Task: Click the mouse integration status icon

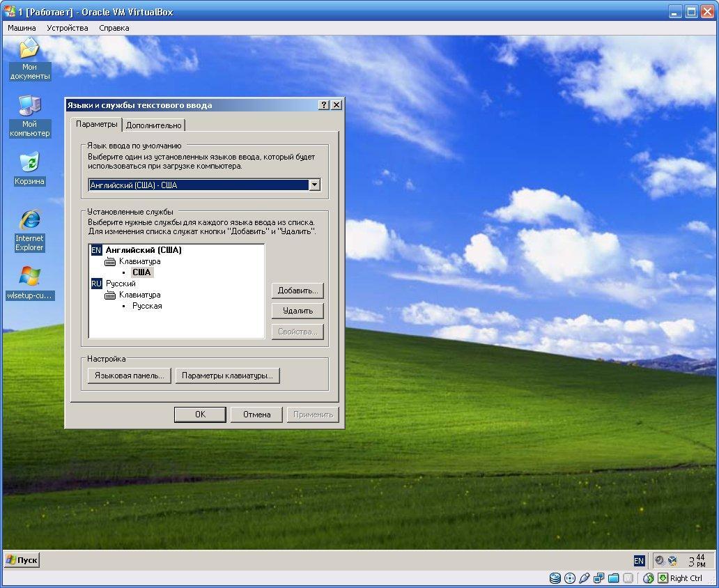Action: coord(649,578)
